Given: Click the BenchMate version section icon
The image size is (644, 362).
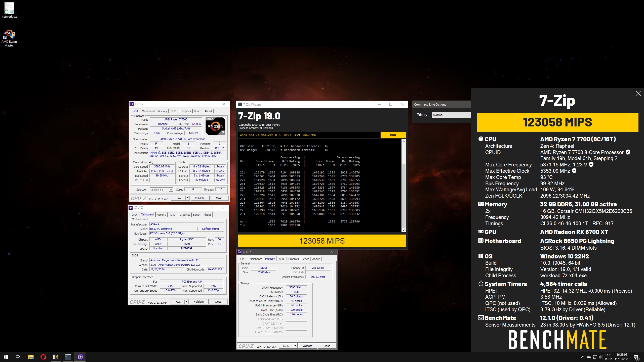Looking at the screenshot, I should [x=481, y=318].
